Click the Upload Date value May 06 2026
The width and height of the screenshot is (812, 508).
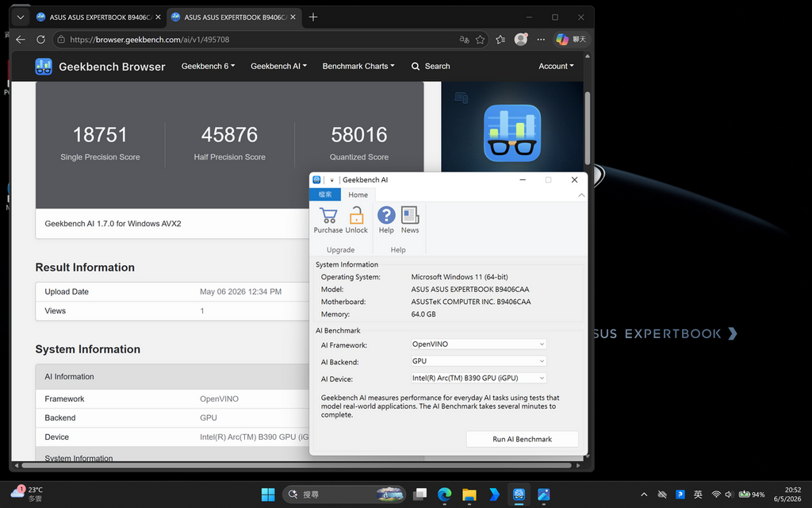click(x=241, y=292)
